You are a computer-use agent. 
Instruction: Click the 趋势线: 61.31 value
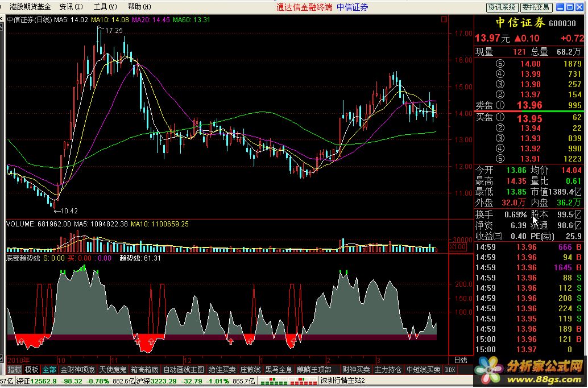(140, 258)
